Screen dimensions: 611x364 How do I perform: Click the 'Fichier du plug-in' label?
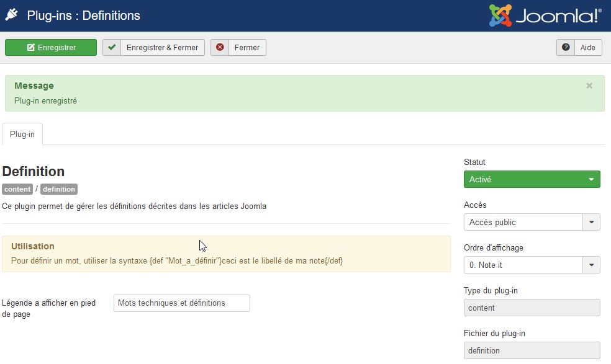pos(494,334)
